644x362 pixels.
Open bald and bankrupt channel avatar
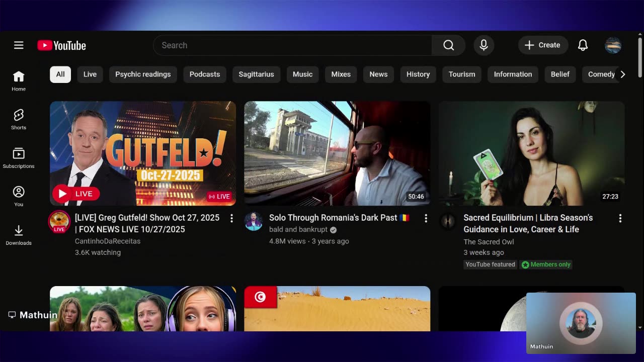point(254,221)
